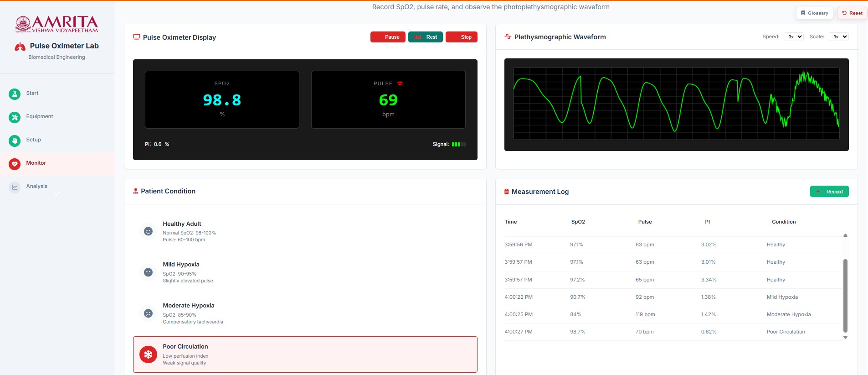
Task: Click the Healthy Adult smiley face icon
Action: click(148, 231)
